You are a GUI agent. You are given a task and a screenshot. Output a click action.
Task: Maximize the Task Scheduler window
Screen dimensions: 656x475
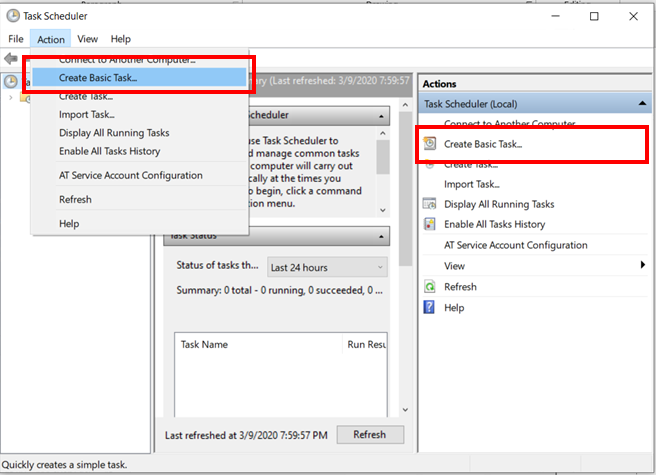pos(594,16)
